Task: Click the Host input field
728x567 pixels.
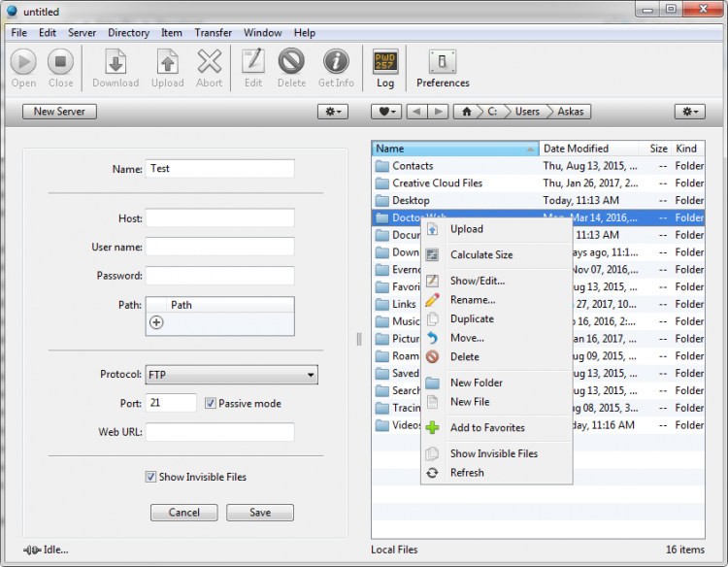Action: [x=219, y=217]
